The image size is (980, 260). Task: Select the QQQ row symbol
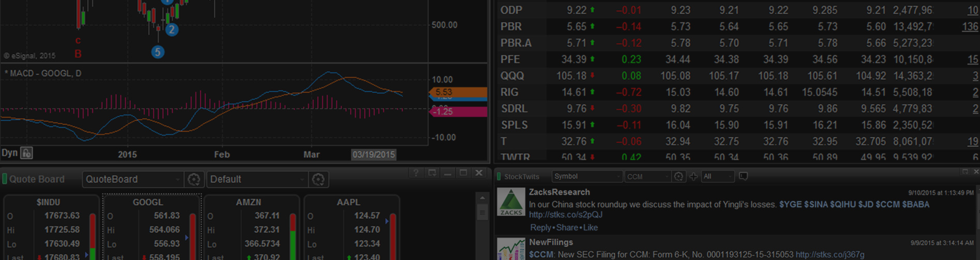click(512, 76)
